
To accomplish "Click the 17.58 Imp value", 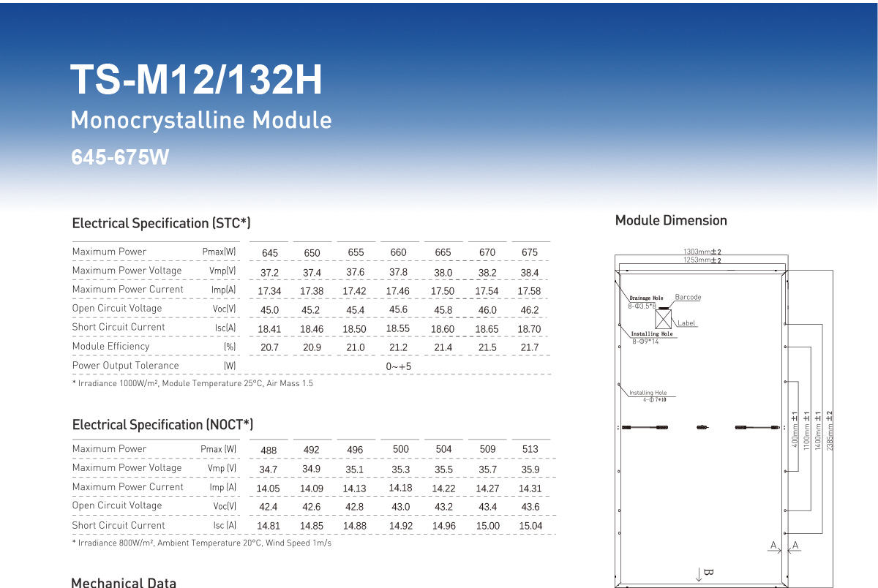I will 529,291.
